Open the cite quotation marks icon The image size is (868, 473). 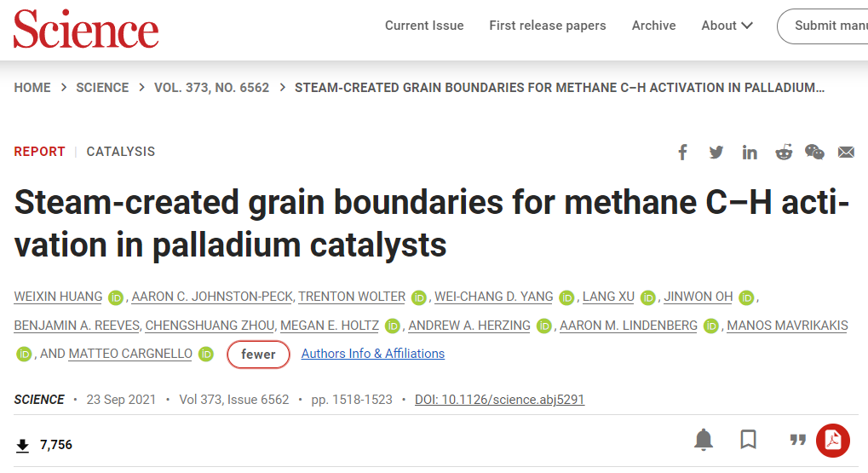click(797, 441)
